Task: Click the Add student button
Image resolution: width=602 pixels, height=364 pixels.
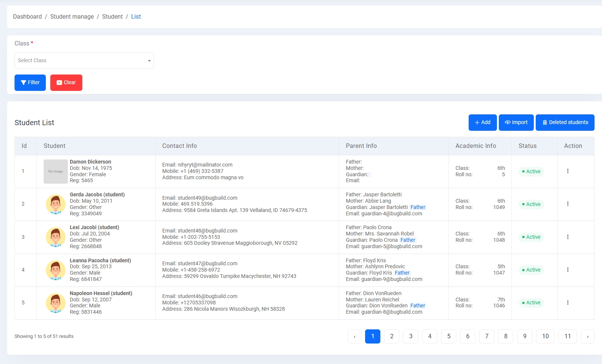Action: tap(482, 123)
